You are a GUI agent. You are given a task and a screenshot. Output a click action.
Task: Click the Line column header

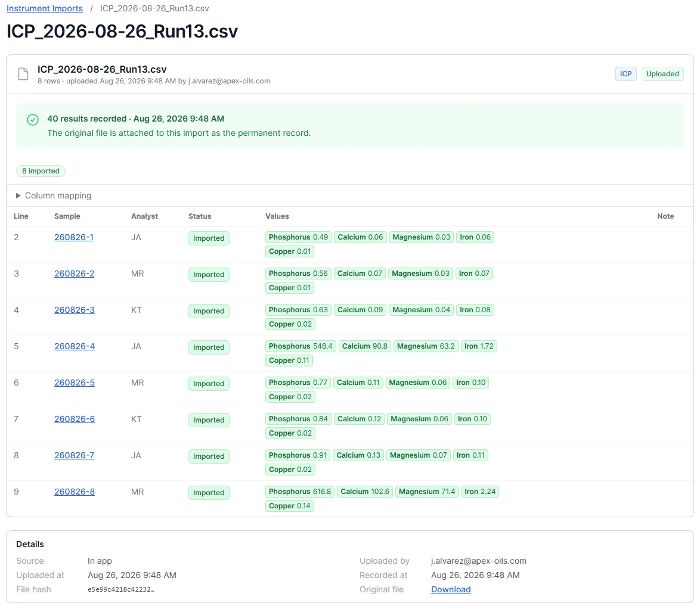pyautogui.click(x=21, y=216)
